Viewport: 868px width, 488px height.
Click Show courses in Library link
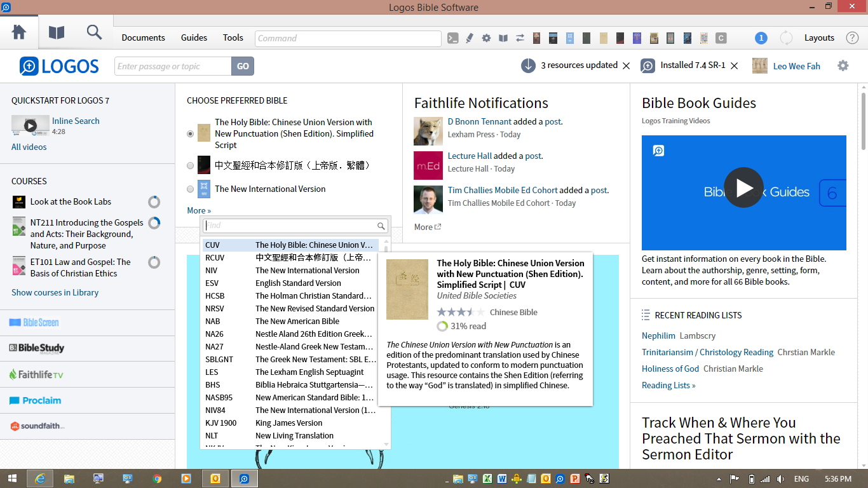tap(55, 292)
